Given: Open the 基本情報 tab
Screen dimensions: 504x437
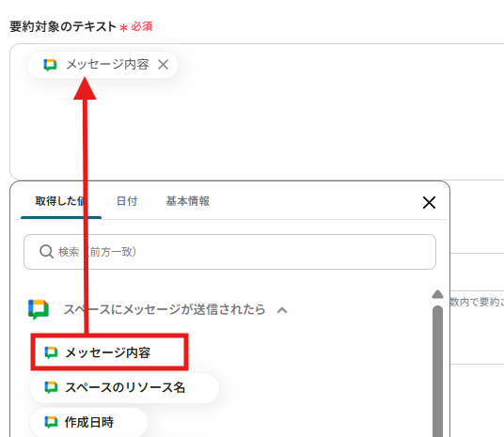Looking at the screenshot, I should point(188,201).
